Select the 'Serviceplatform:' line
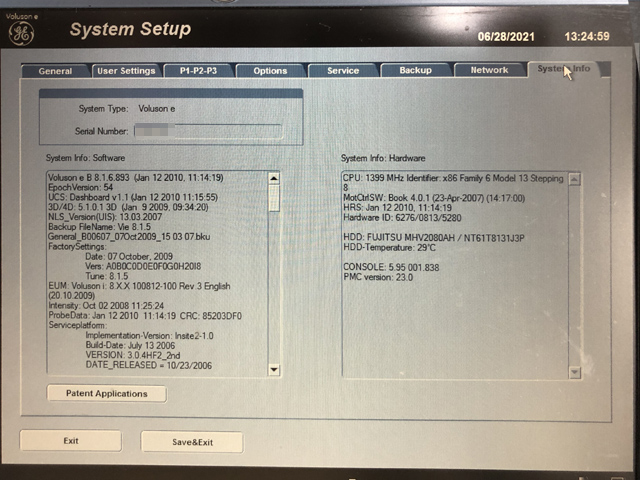Viewport: 640px width, 480px height. (x=78, y=325)
